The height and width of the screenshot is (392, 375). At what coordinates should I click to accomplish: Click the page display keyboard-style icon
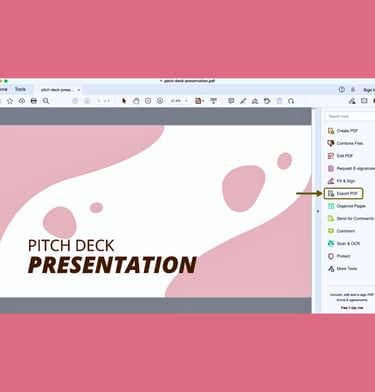pyautogui.click(x=214, y=101)
